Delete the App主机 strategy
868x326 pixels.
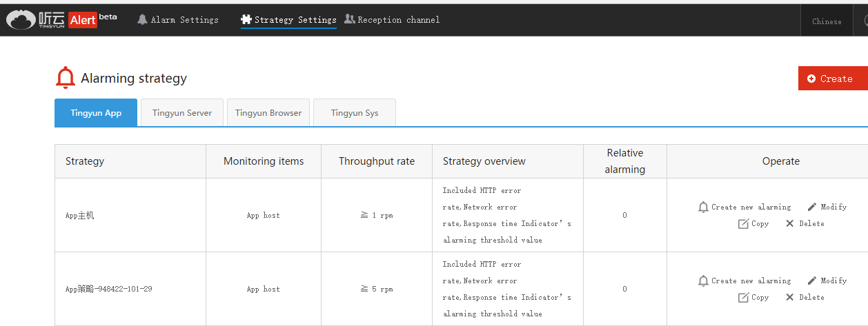click(x=805, y=223)
